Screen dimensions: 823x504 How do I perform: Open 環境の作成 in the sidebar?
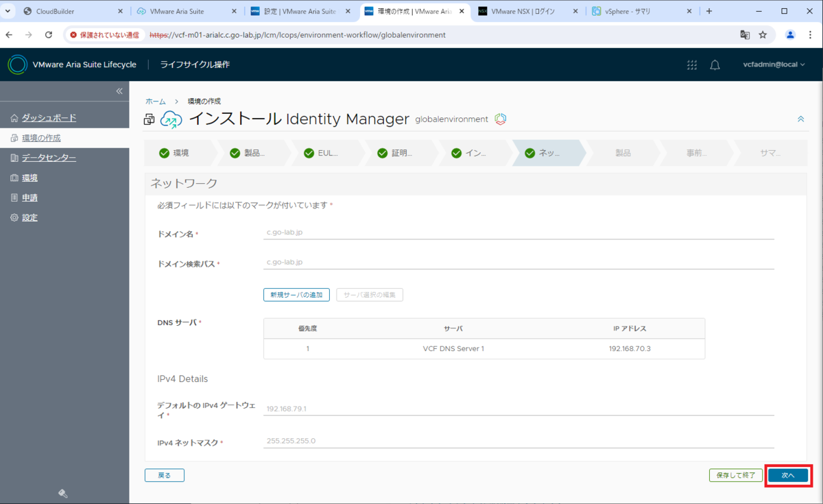coord(41,138)
